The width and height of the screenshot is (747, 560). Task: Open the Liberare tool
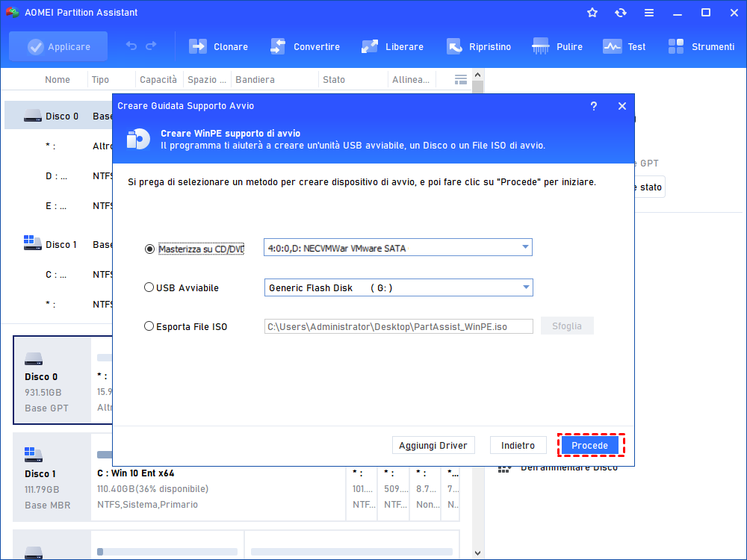392,46
